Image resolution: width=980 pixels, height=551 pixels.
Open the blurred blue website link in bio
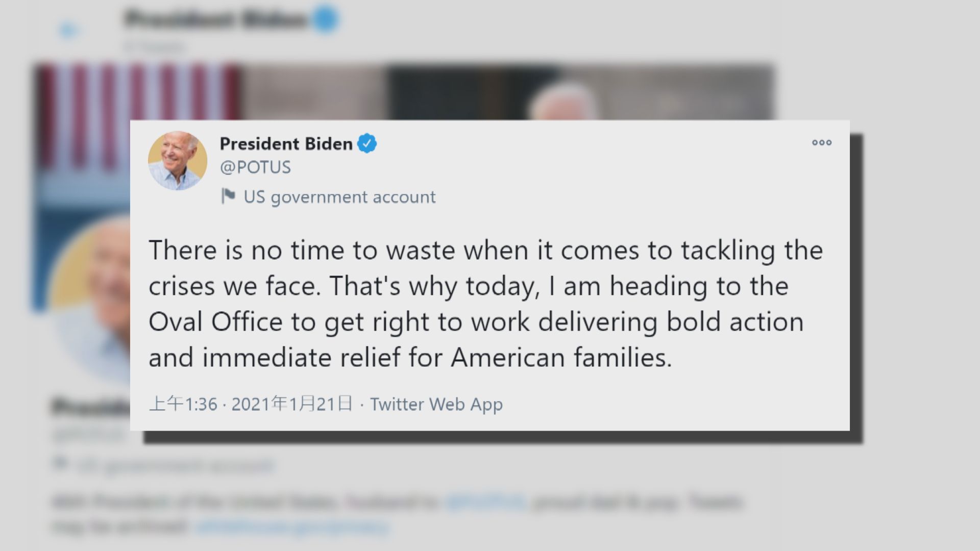(292, 527)
